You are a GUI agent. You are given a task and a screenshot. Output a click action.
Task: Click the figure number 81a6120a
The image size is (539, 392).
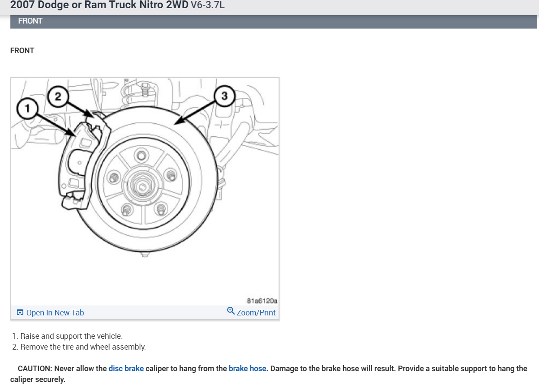(x=262, y=300)
